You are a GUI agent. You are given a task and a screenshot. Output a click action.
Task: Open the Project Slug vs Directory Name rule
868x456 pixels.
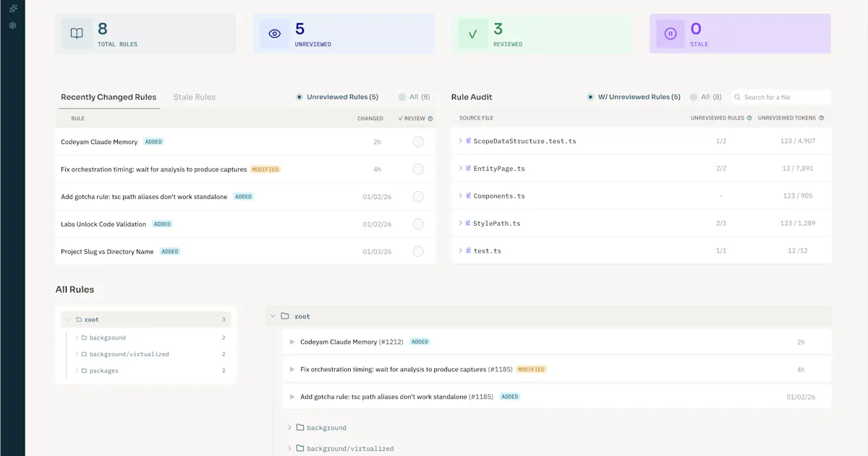click(107, 252)
